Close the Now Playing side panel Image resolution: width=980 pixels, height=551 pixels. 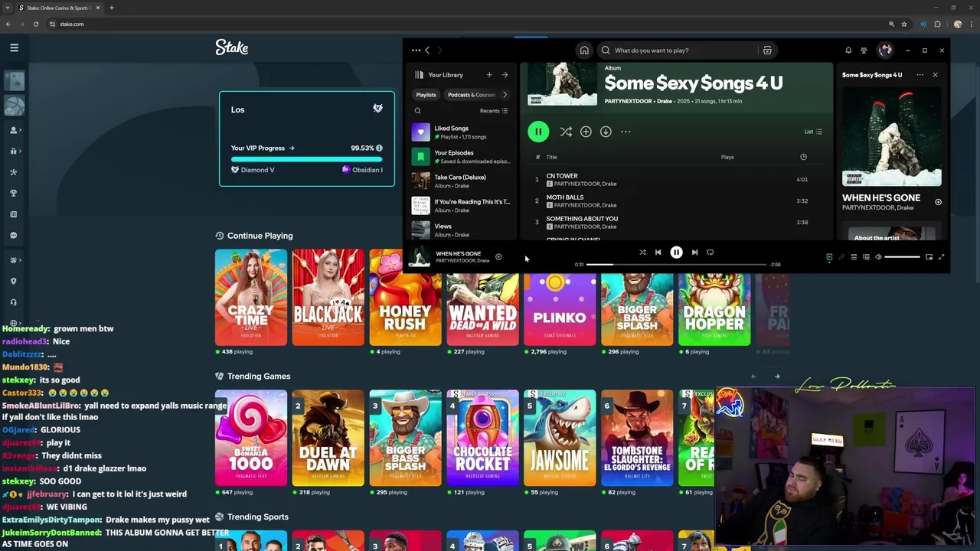pos(935,75)
